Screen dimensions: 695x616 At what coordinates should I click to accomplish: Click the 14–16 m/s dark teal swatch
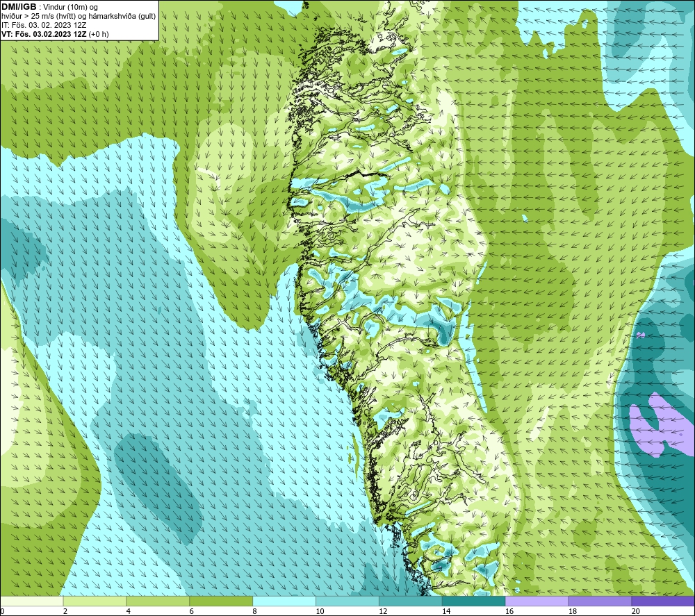pos(474,601)
